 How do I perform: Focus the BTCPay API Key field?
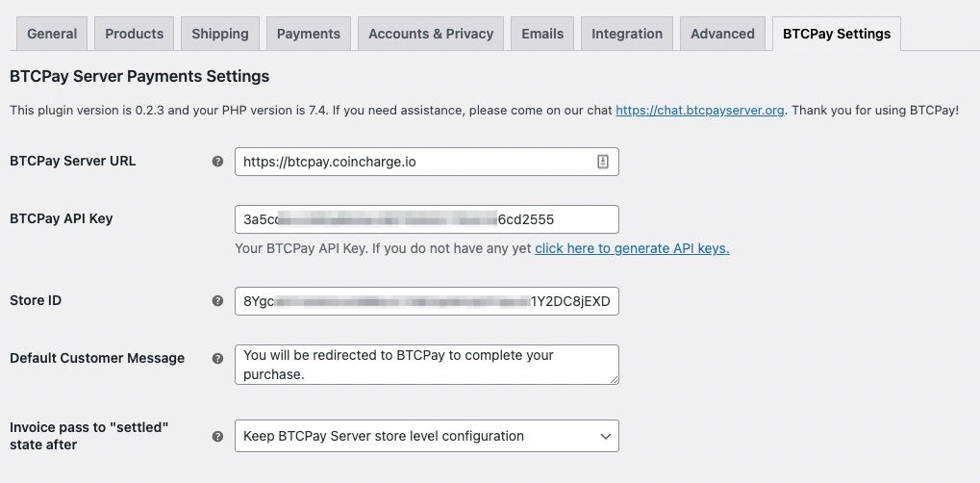point(427,219)
